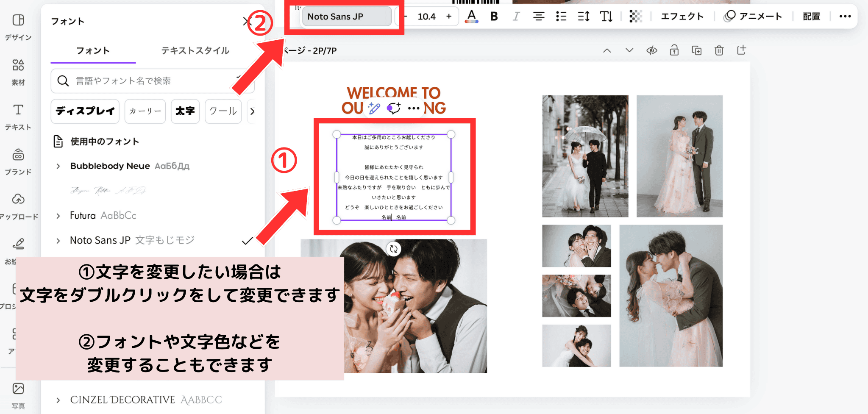Select the テキスト text tool

click(x=18, y=117)
